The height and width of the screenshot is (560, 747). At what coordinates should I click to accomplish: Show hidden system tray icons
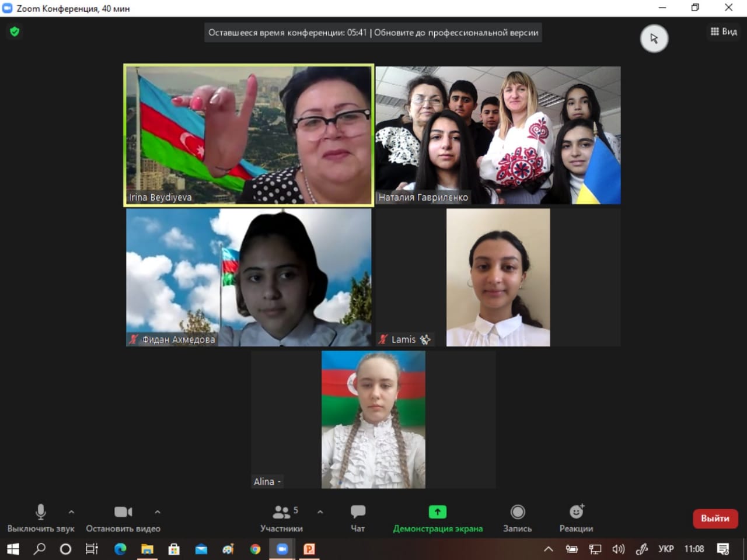point(548,549)
